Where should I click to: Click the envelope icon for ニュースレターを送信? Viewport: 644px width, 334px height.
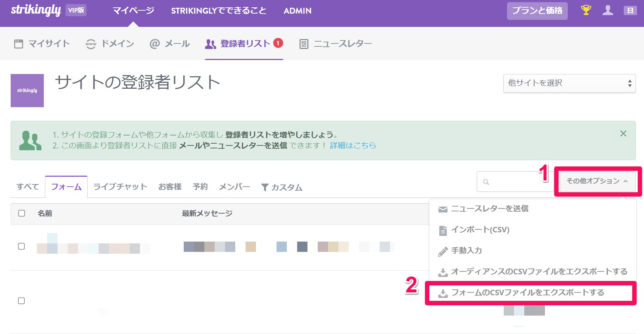coord(443,209)
